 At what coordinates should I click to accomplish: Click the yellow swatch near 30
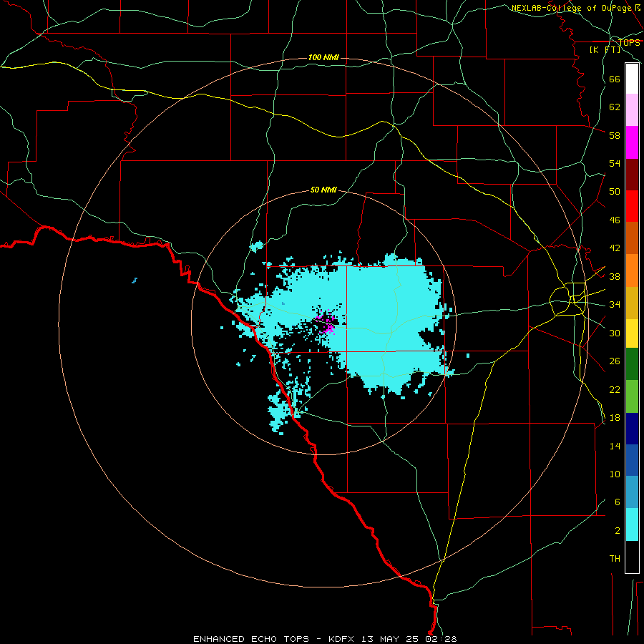click(632, 333)
